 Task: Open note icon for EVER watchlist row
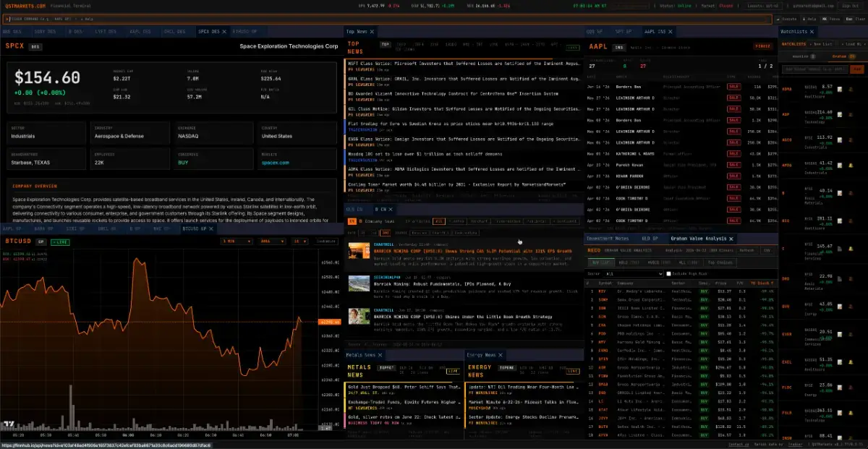(x=840, y=334)
